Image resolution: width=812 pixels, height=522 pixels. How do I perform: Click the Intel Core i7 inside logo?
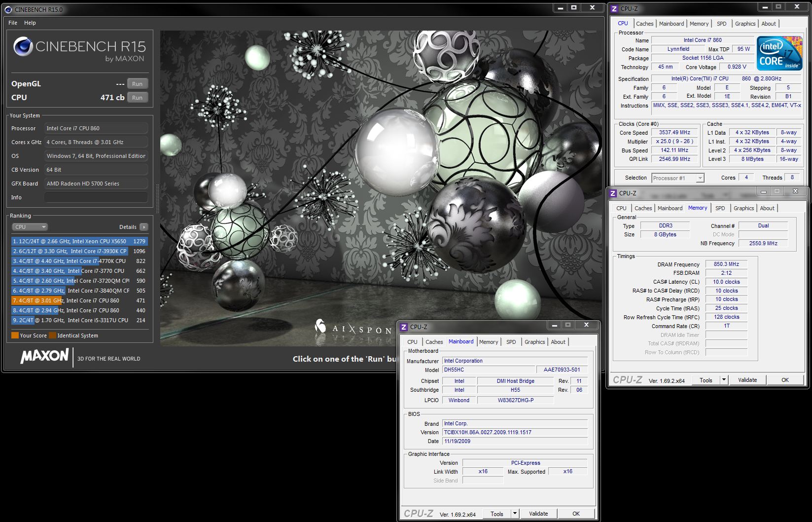click(x=780, y=53)
